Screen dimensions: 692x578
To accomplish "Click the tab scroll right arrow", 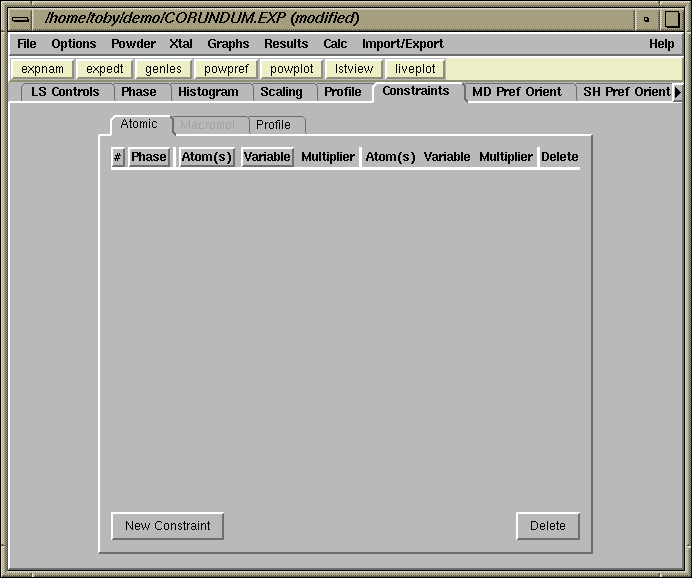I will (678, 92).
